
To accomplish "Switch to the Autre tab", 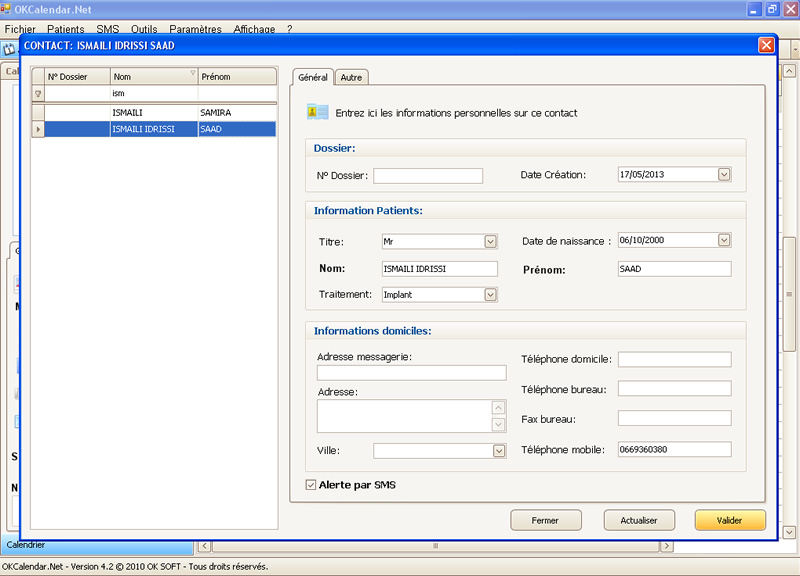I will click(x=351, y=78).
